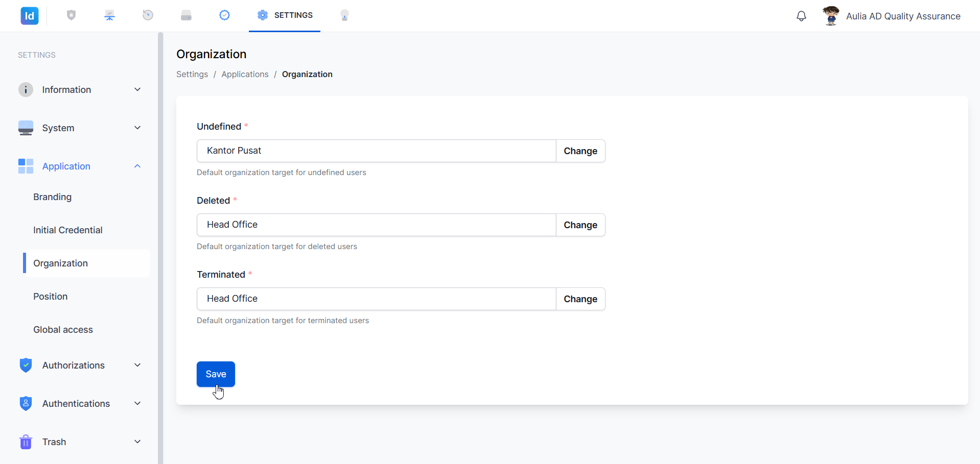Click the Information circle icon in sidebar
The height and width of the screenshot is (464, 980).
click(26, 89)
